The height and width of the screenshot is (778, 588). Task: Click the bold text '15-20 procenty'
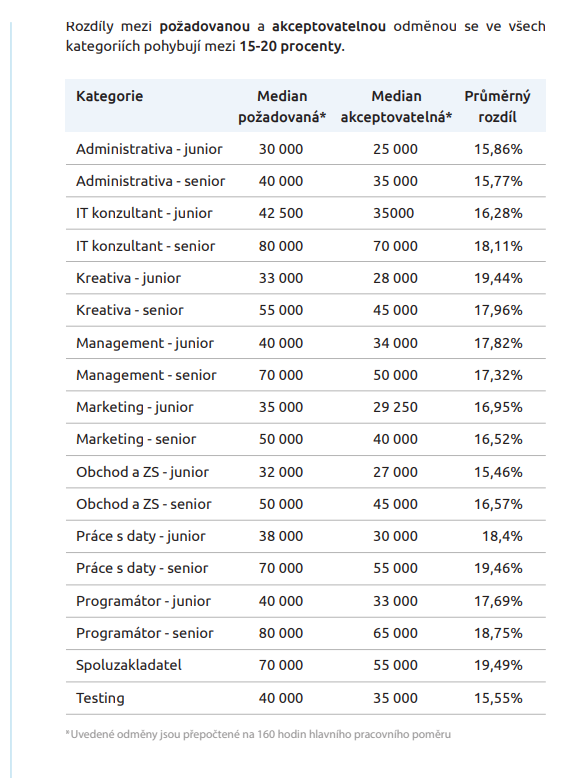tap(291, 46)
